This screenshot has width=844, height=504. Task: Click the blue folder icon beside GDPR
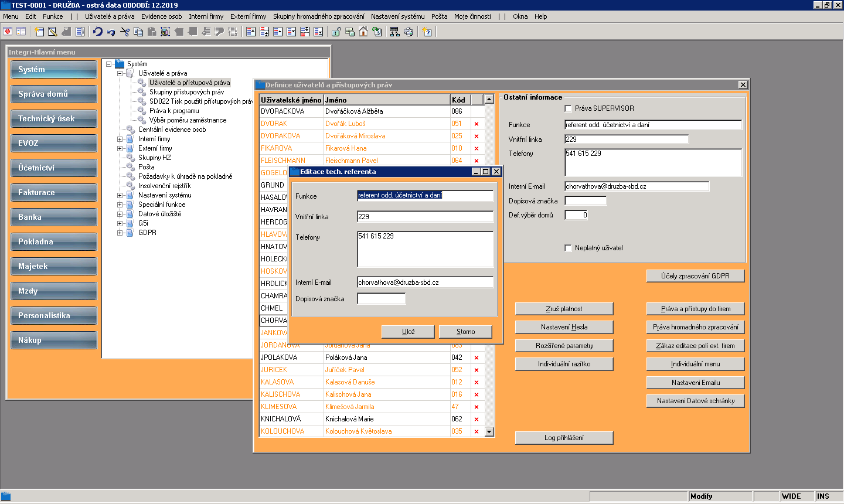click(x=130, y=233)
